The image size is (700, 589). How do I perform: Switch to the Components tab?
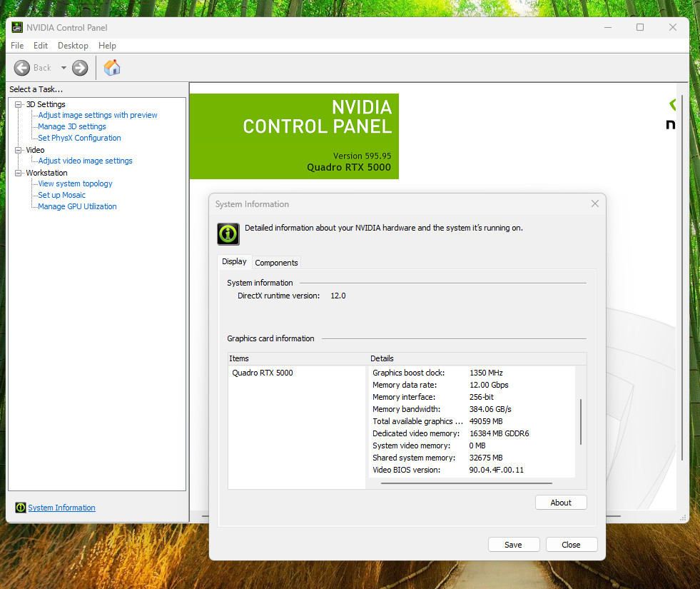coord(276,263)
